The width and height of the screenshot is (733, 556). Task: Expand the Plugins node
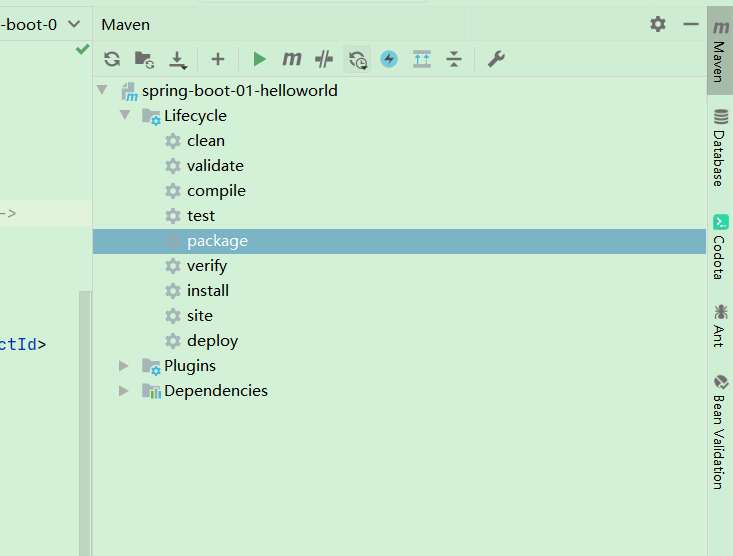point(124,366)
